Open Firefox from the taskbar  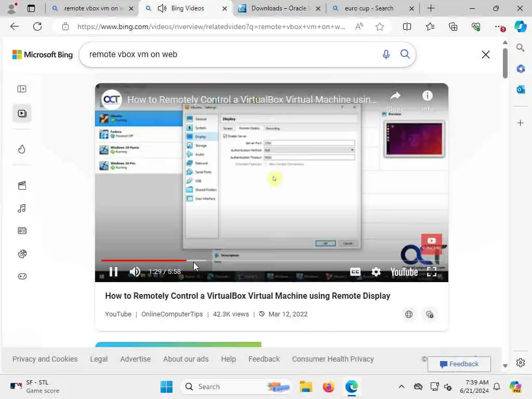pyautogui.click(x=328, y=387)
